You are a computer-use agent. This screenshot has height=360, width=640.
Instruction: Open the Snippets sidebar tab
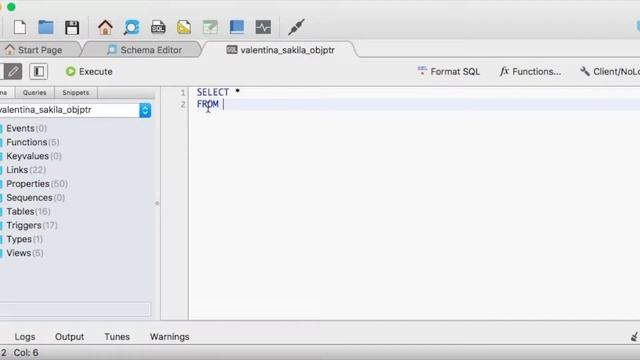click(76, 93)
